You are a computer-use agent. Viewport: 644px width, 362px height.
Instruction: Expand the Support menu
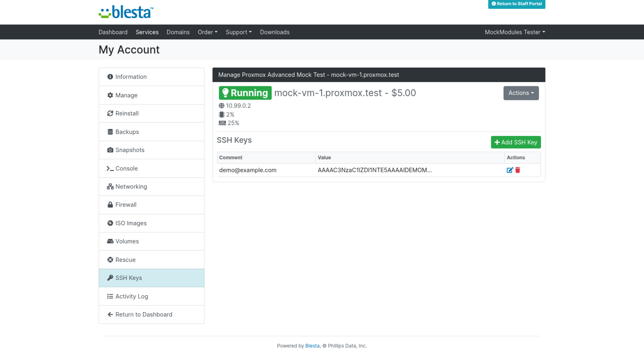coord(238,32)
